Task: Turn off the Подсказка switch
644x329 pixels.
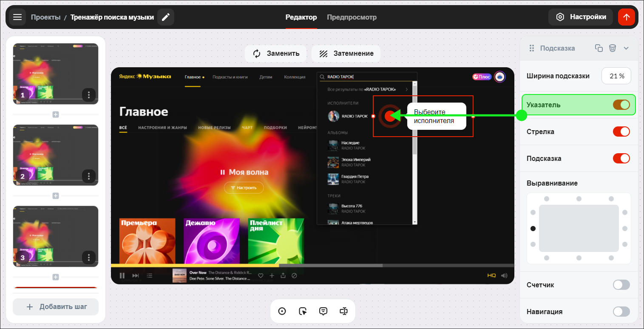Action: (621, 158)
